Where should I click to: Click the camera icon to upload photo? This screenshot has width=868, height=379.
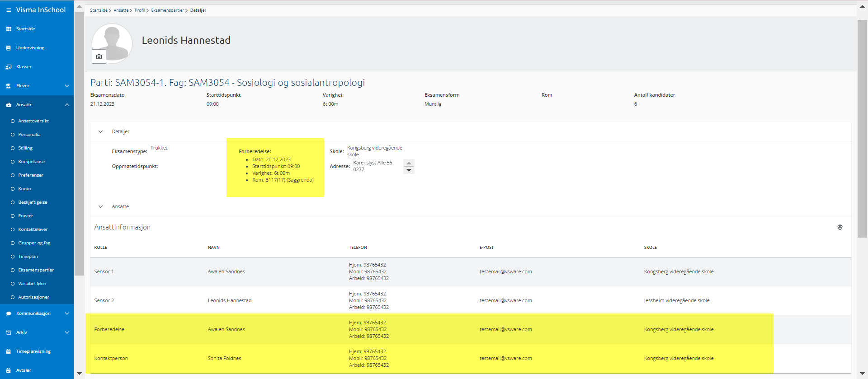coord(99,56)
